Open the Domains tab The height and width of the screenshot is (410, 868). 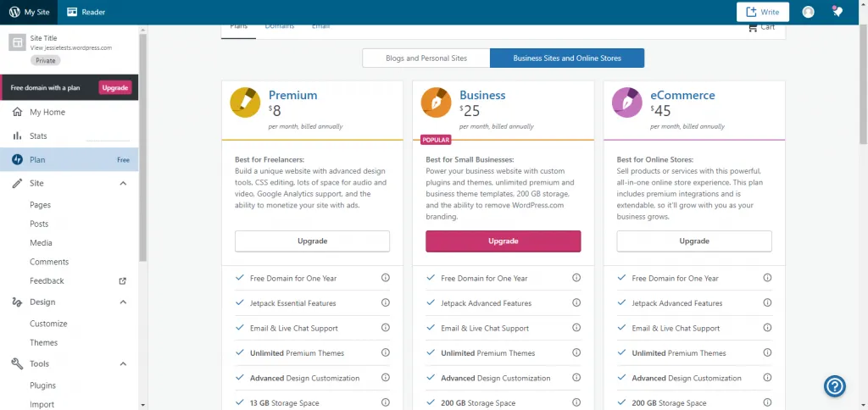click(x=280, y=27)
